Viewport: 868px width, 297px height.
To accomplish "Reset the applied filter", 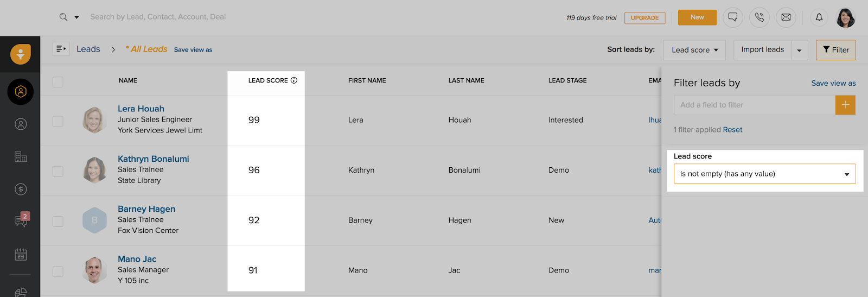I will (732, 130).
